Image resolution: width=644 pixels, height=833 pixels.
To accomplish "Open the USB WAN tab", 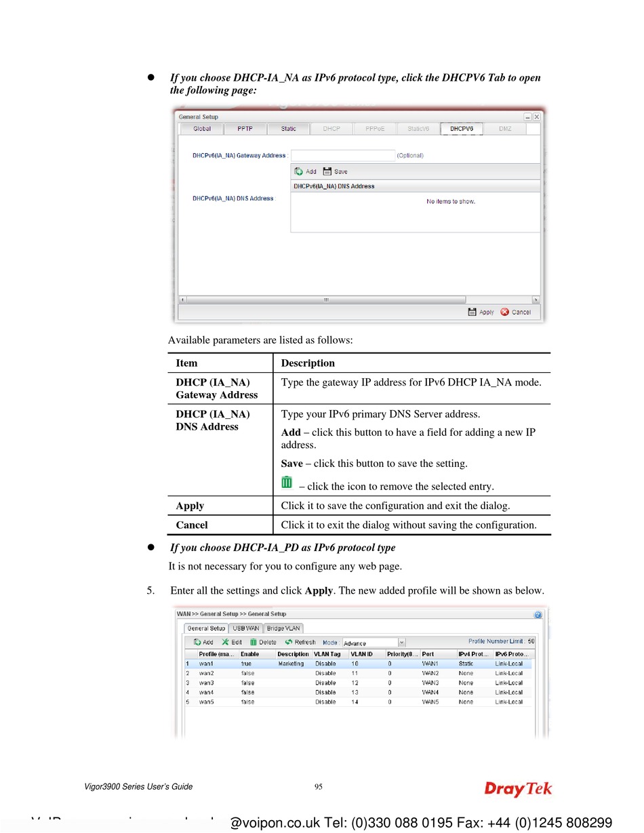I will 246,628.
